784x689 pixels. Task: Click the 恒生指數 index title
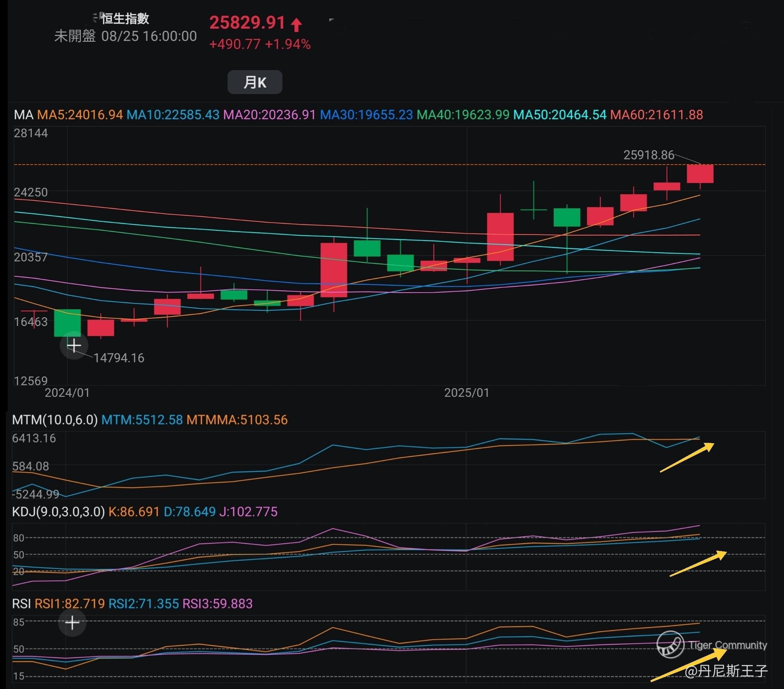[125, 19]
